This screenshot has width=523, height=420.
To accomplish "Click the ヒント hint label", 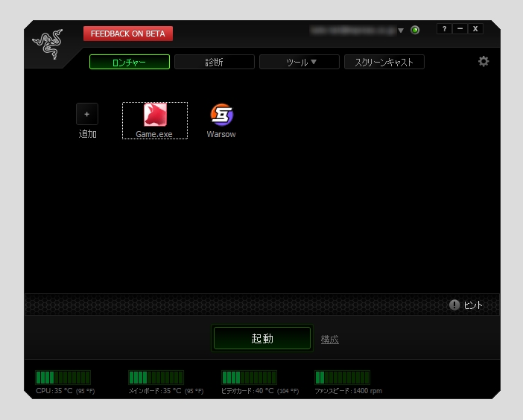I will (x=473, y=305).
